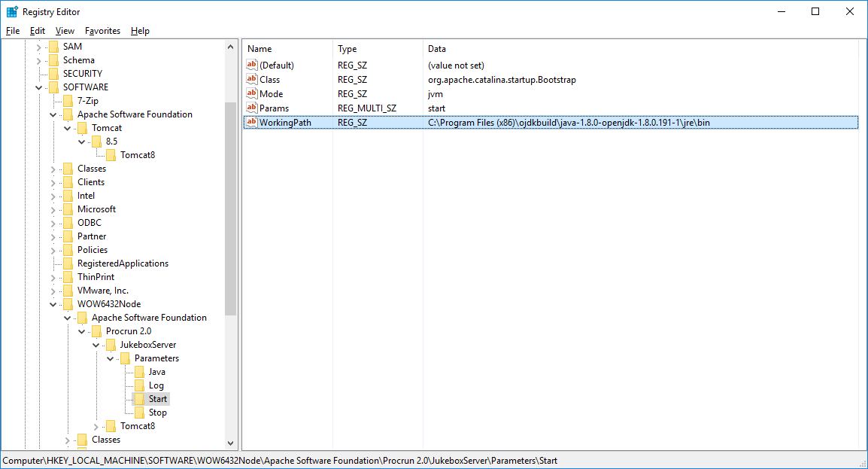Click the icon beside the Class value
The height and width of the screenshot is (469, 868).
tap(252, 79)
